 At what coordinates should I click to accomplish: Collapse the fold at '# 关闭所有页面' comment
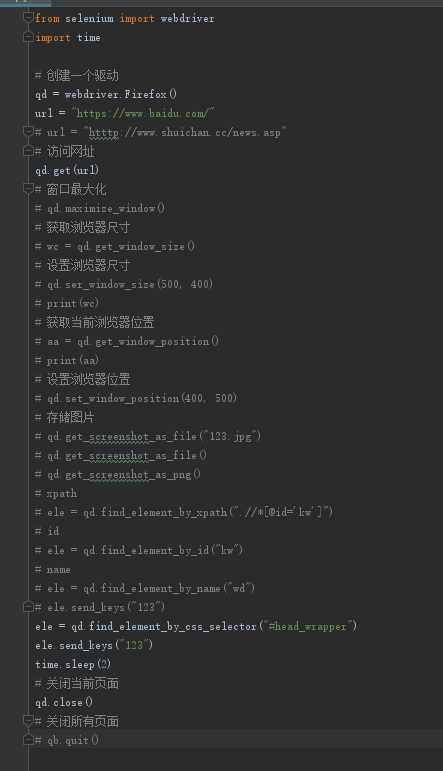29,721
